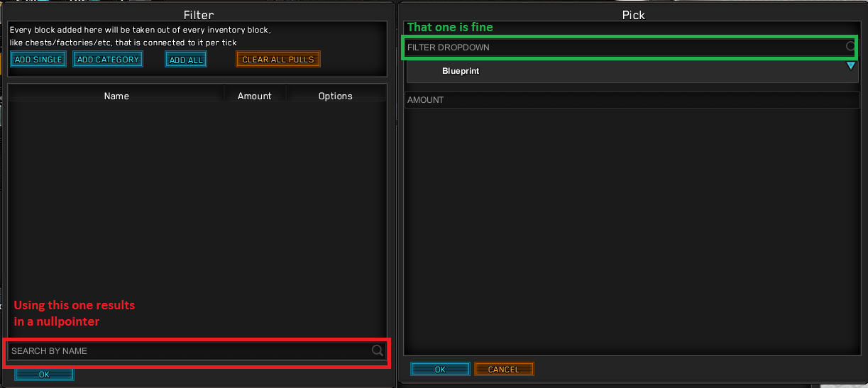Image resolution: width=868 pixels, height=388 pixels.
Task: Sort by the Name column header
Action: pos(116,96)
